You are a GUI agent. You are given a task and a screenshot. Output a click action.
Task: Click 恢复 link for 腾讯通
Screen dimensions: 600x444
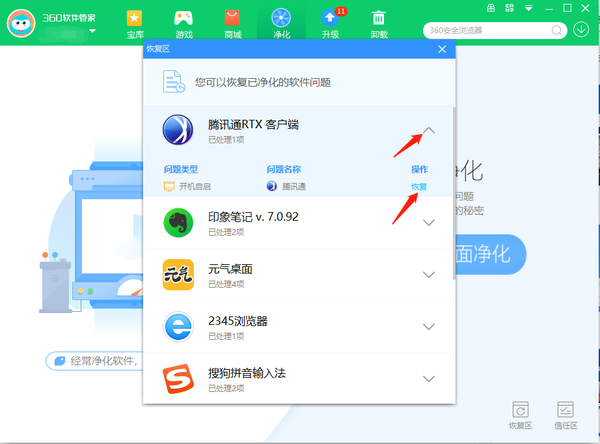click(419, 187)
